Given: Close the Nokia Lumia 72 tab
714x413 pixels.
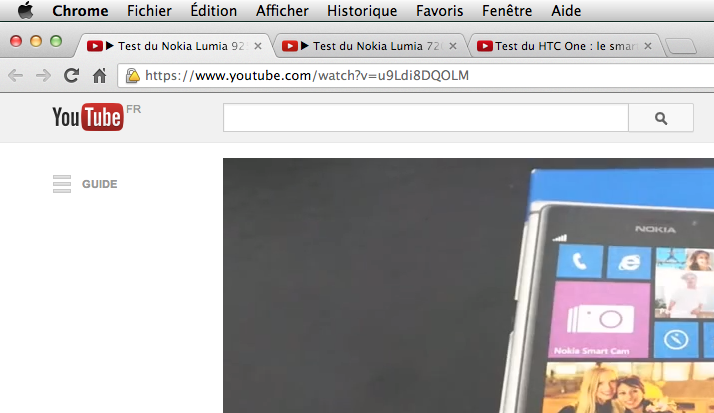Looking at the screenshot, I should coord(453,46).
